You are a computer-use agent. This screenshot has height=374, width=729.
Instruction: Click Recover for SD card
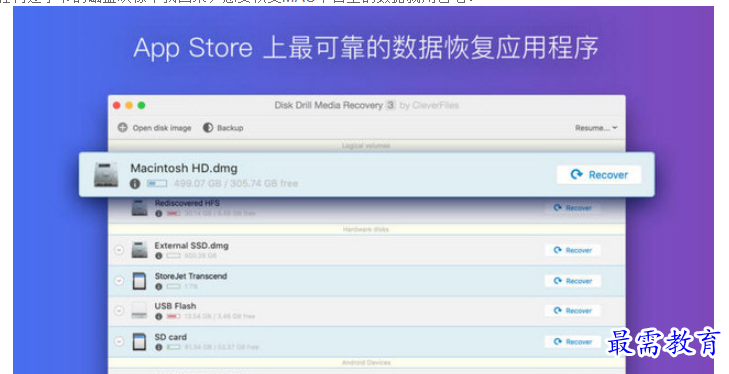[573, 342]
